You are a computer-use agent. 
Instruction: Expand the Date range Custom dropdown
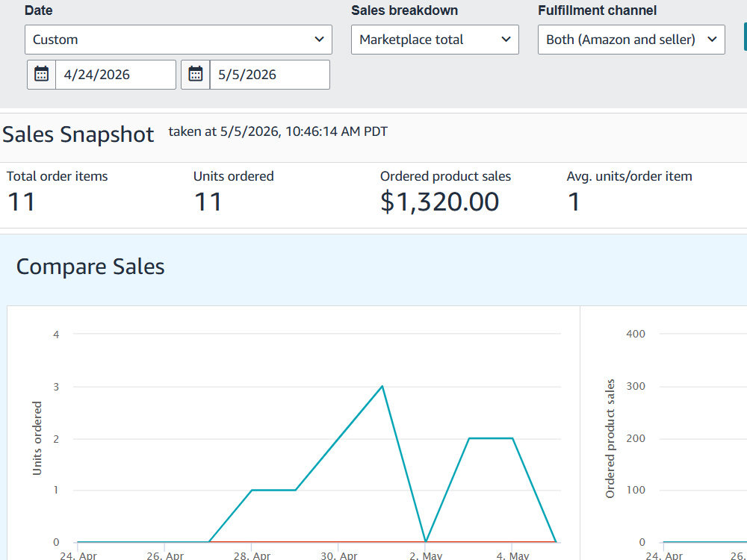point(179,40)
